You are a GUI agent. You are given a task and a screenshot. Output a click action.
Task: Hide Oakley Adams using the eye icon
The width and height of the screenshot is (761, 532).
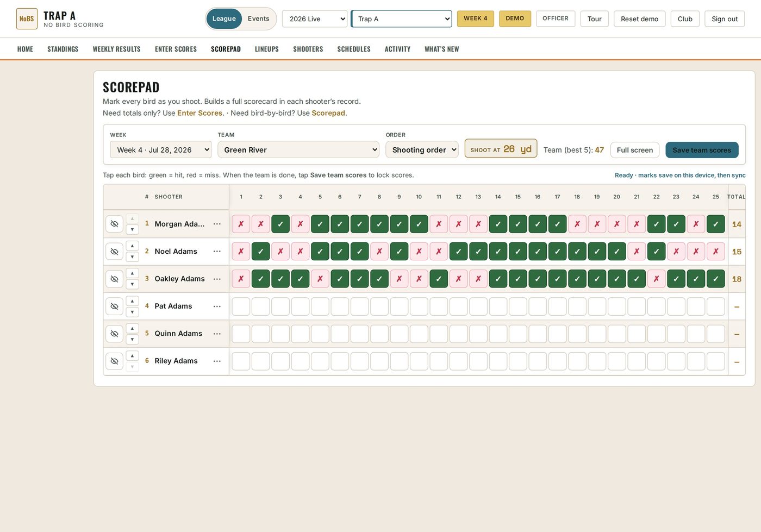point(114,279)
